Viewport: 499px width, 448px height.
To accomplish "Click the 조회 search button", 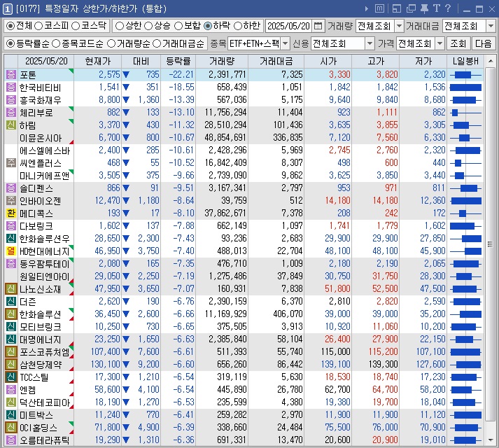I will (458, 43).
